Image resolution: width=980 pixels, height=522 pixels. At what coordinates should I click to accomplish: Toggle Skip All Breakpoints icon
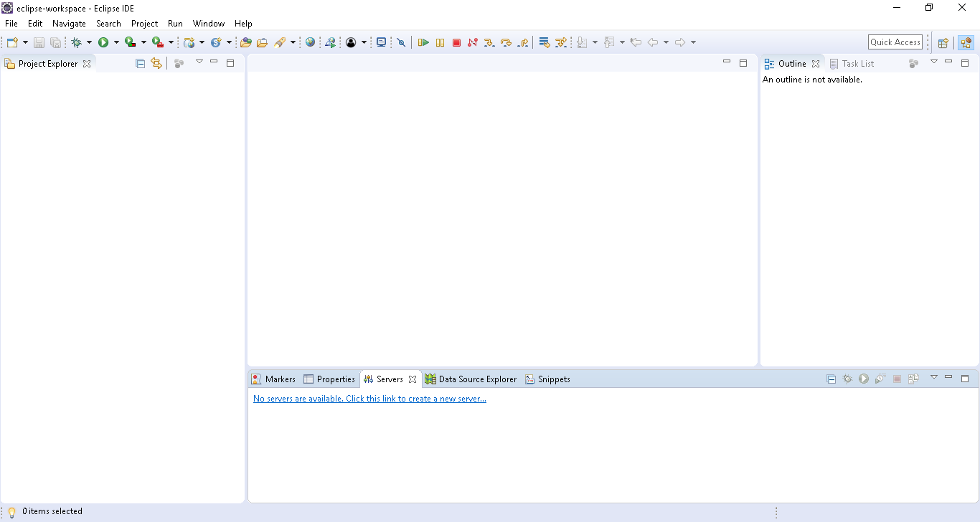point(401,42)
